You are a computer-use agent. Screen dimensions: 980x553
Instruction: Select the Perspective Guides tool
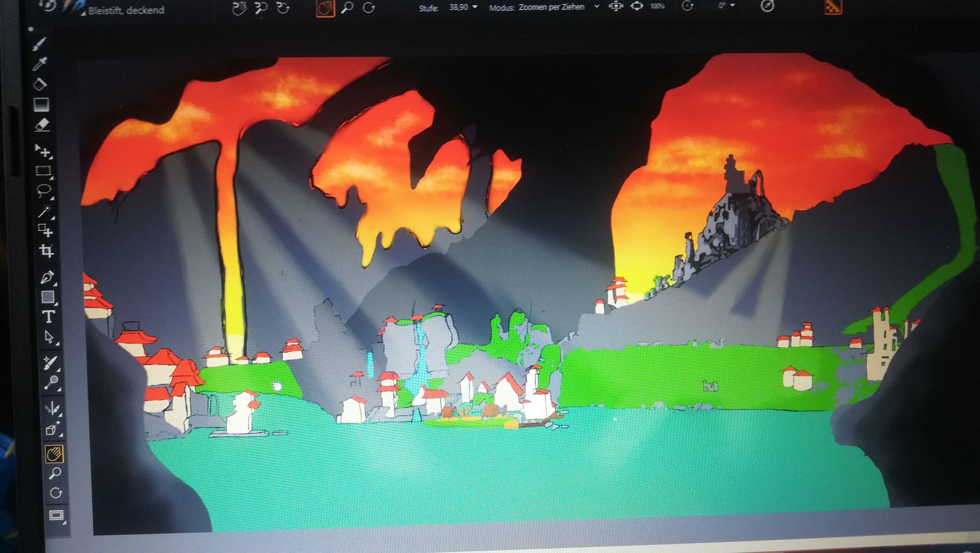pos(53,430)
